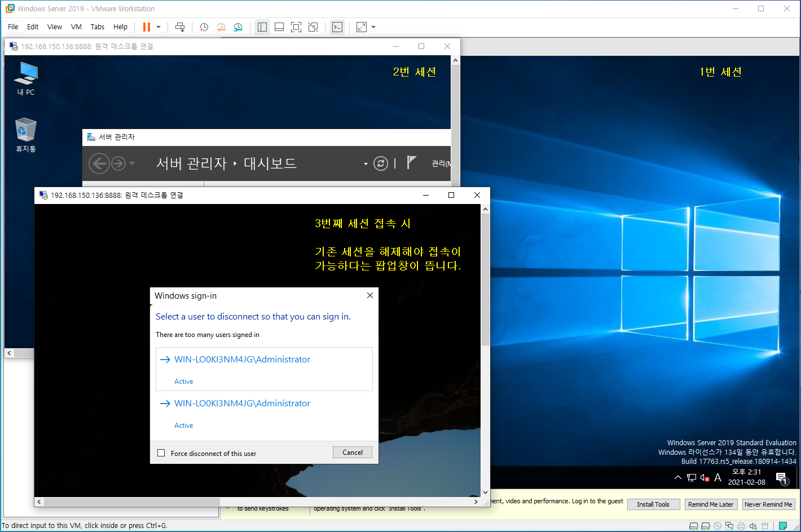The height and width of the screenshot is (532, 801).
Task: Enable Force disconnect of this user
Action: click(x=161, y=453)
